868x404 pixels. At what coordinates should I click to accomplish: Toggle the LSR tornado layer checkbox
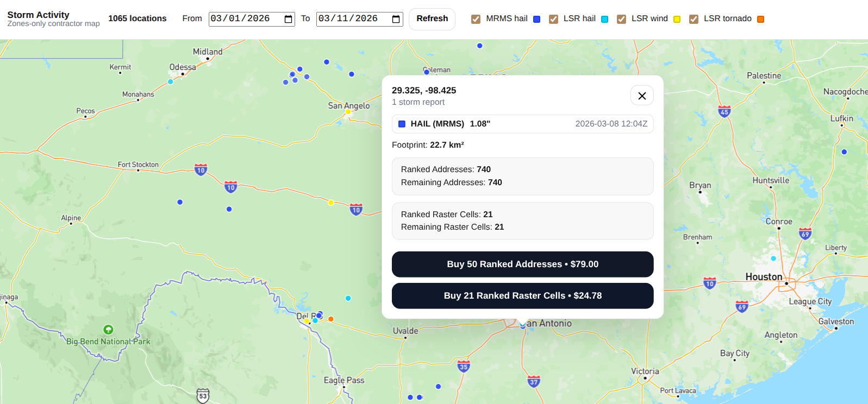click(694, 19)
